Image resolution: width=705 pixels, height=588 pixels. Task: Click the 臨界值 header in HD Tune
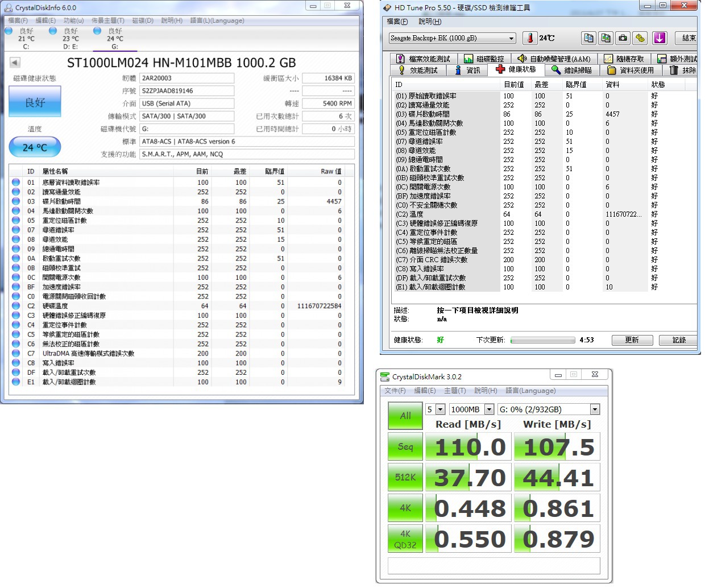point(582,84)
